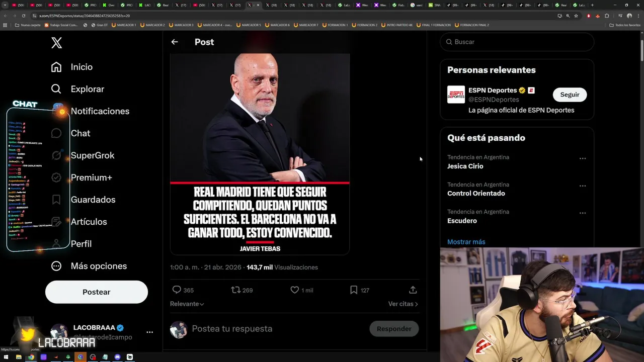Screen dimensions: 644x362
Task: Bookmark this page with the star icon
Action: coord(576,16)
